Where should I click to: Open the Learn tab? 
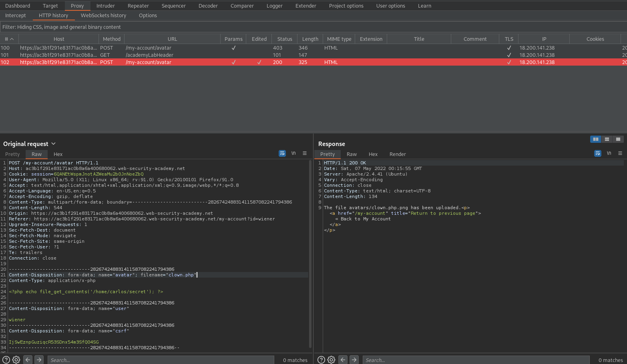coord(424,6)
